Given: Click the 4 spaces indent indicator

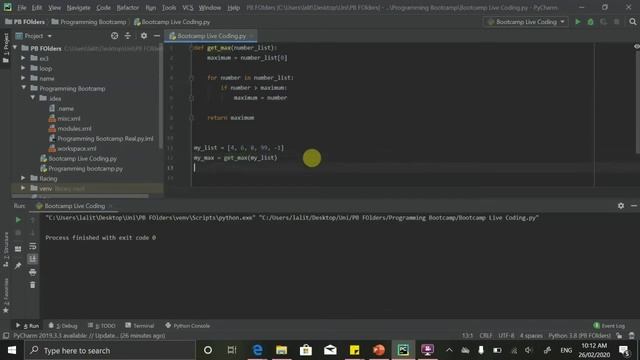Looking at the screenshot, I should coord(531,336).
